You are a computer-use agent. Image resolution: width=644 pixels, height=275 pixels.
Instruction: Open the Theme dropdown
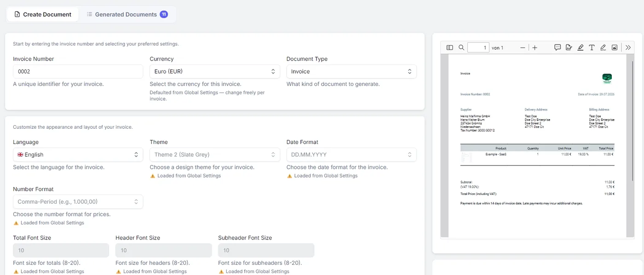click(x=215, y=155)
